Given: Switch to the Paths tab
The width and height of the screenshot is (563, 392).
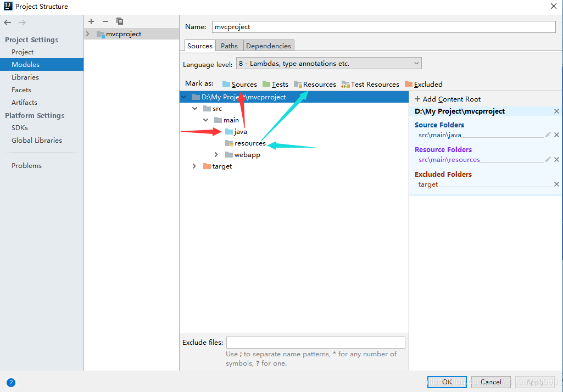Looking at the screenshot, I should click(229, 46).
